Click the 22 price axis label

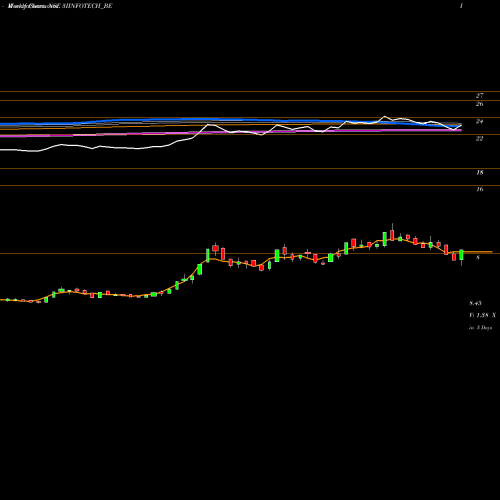point(479,138)
